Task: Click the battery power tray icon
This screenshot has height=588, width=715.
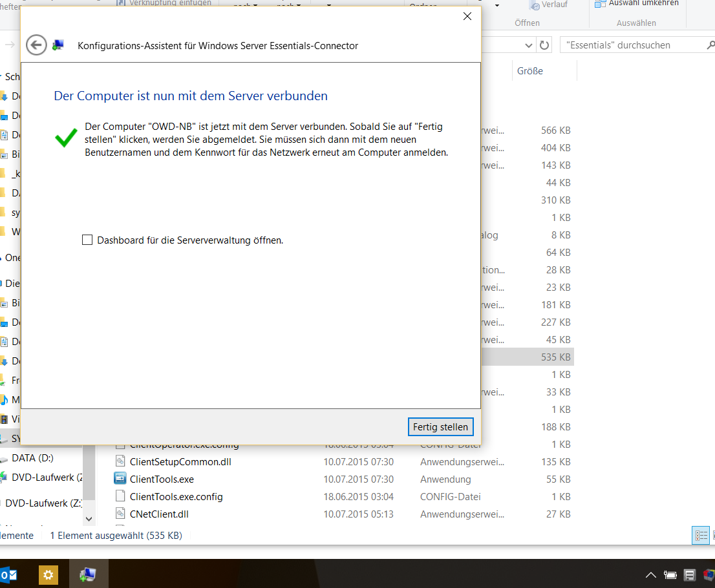Action: click(x=670, y=574)
